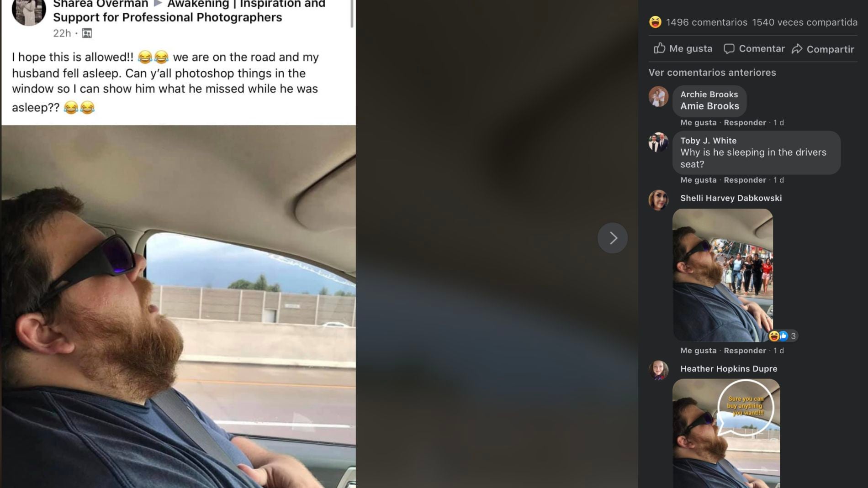Show 1540 veces compartida shares

click(804, 22)
